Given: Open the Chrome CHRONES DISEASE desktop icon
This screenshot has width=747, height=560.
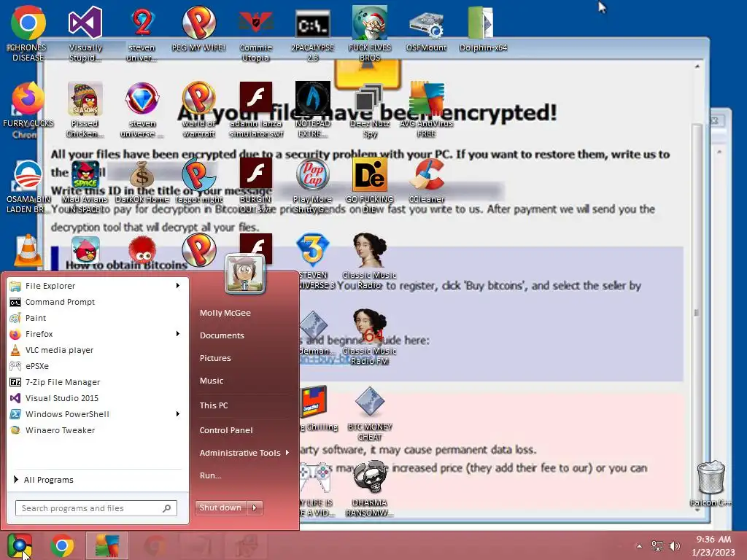Looking at the screenshot, I should coord(28,34).
